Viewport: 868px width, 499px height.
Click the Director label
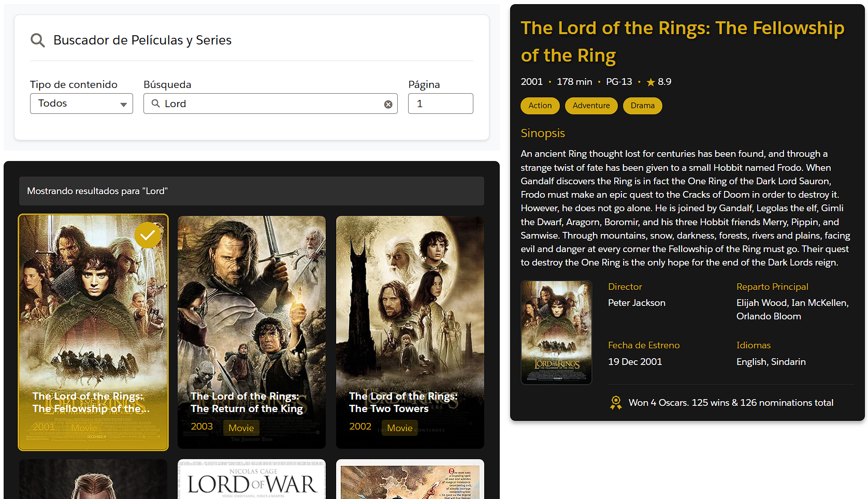(x=625, y=287)
